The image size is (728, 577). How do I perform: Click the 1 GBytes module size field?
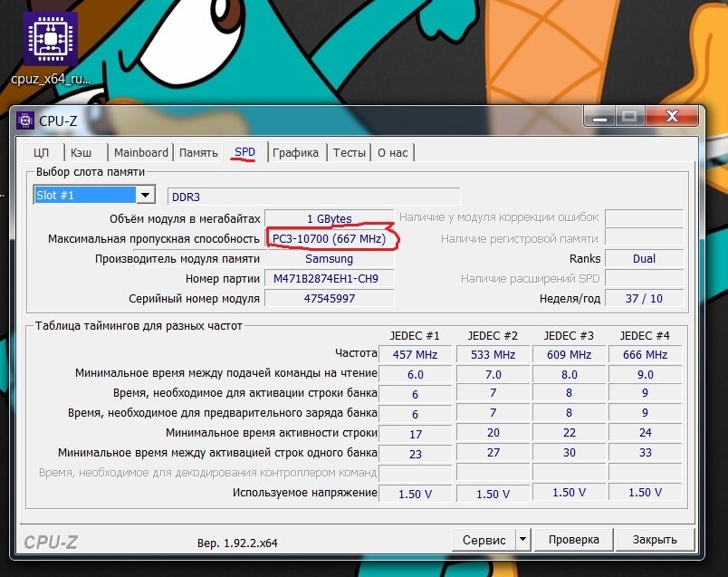pyautogui.click(x=330, y=218)
